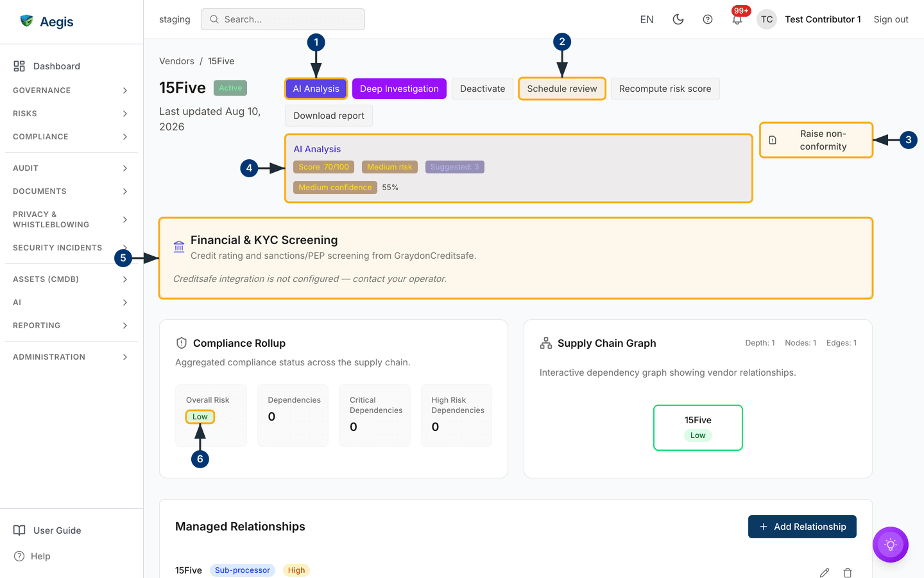Screen dimensions: 924x578
Task: Expand the Audit section
Action: (71, 168)
